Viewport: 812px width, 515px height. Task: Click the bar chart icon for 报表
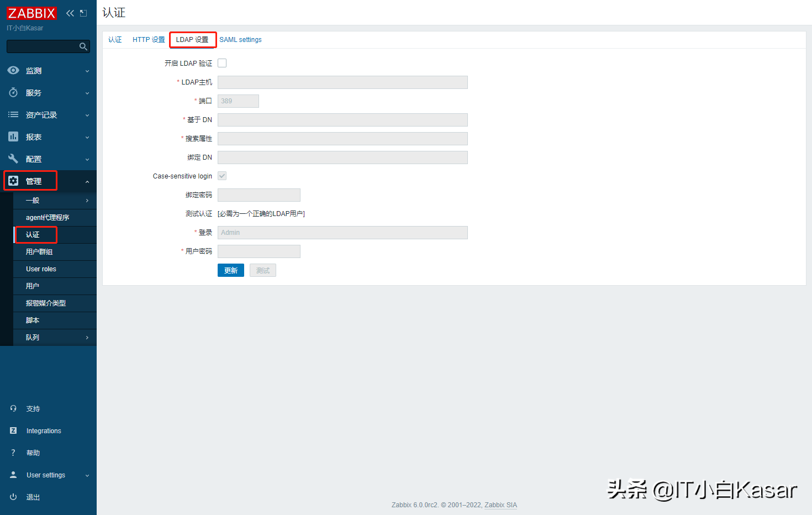tap(13, 137)
